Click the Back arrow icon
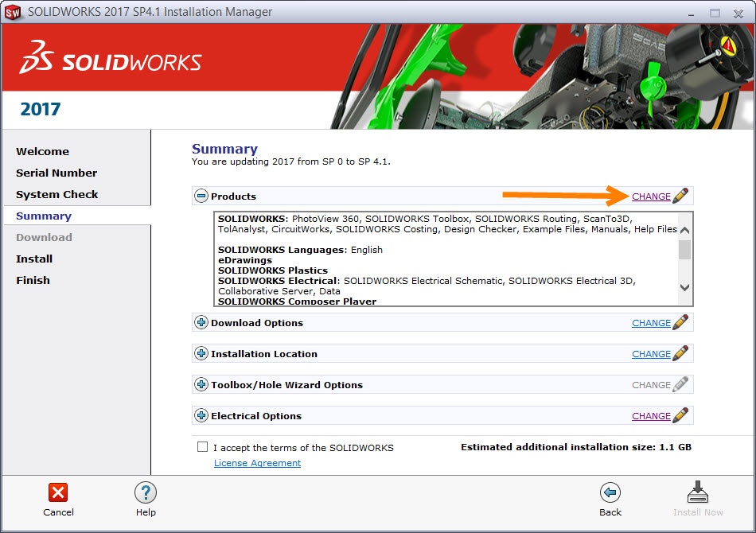The image size is (756, 533). (x=610, y=492)
